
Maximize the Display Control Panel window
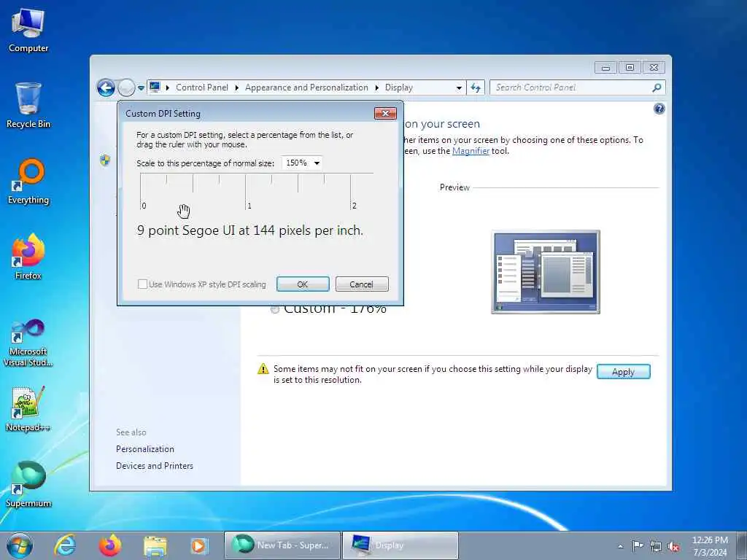630,68
